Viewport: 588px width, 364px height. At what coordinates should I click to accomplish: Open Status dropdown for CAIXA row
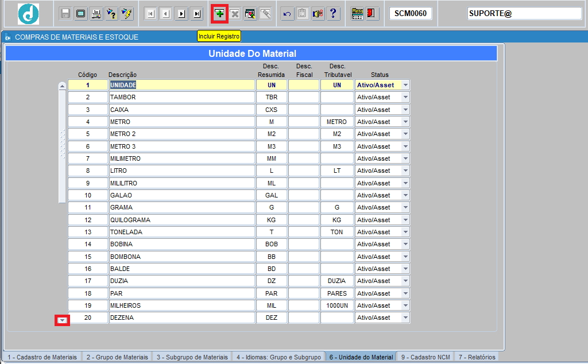[405, 110]
